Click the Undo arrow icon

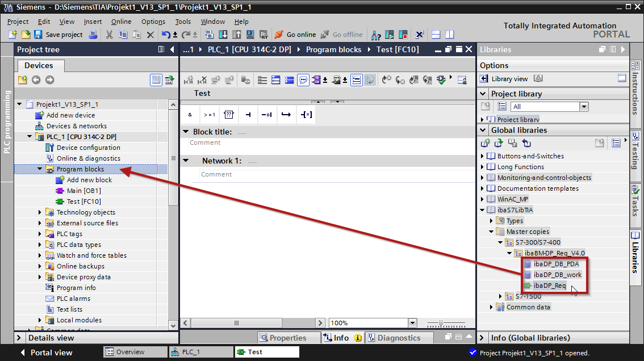(166, 35)
